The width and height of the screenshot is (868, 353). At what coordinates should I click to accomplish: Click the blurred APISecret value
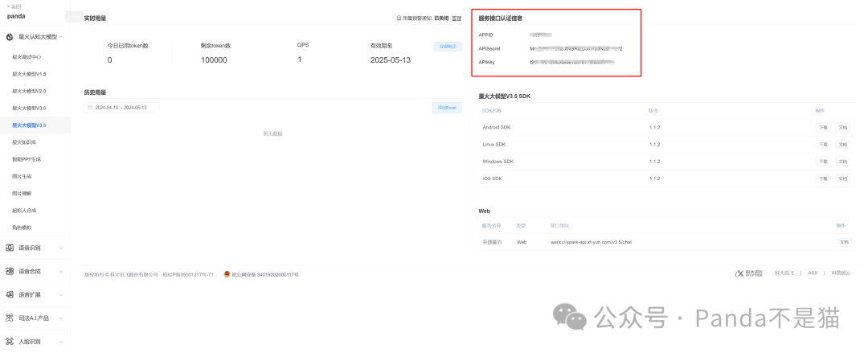(x=575, y=49)
